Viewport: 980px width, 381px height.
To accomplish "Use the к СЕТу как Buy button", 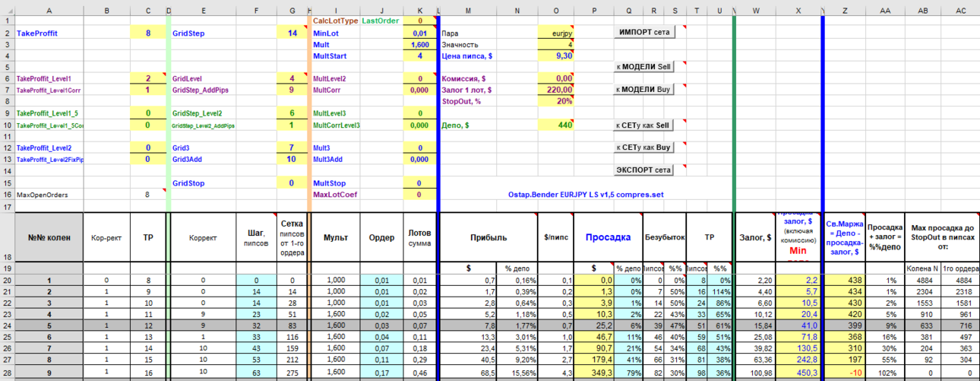I will coord(643,148).
